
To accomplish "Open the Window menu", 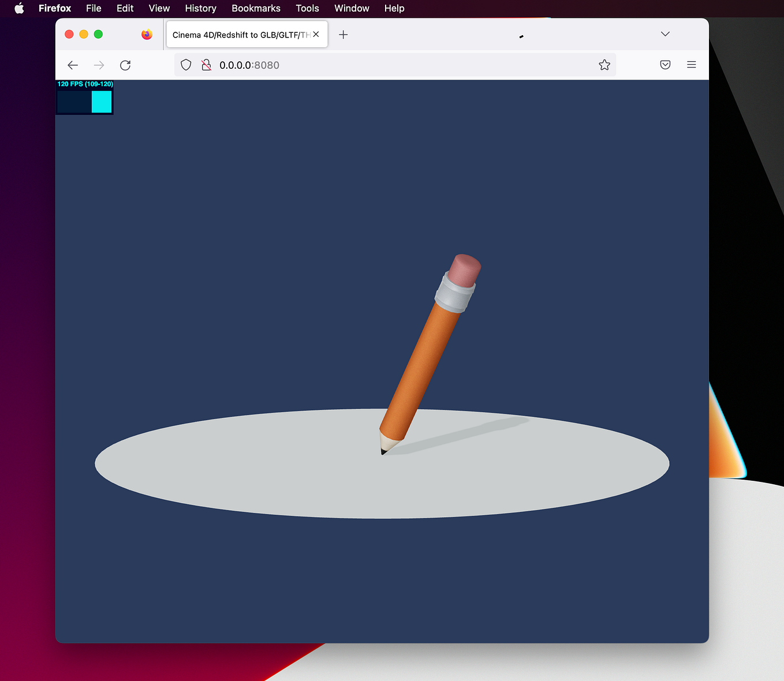I will [x=352, y=8].
